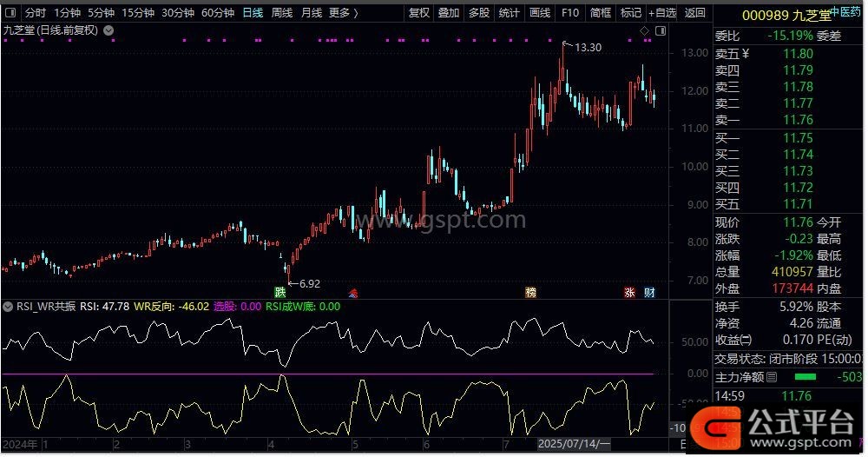Activate the 画线 drawing tool

point(540,12)
